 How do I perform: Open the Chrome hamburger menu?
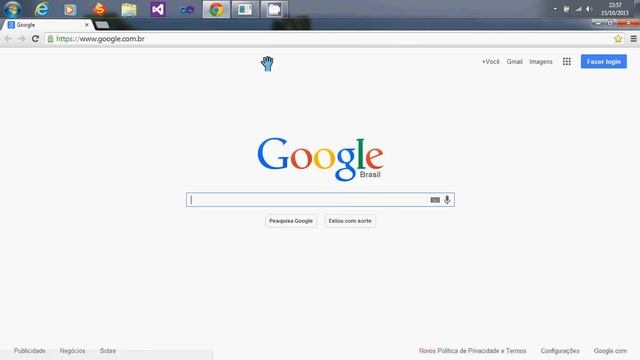pos(633,39)
